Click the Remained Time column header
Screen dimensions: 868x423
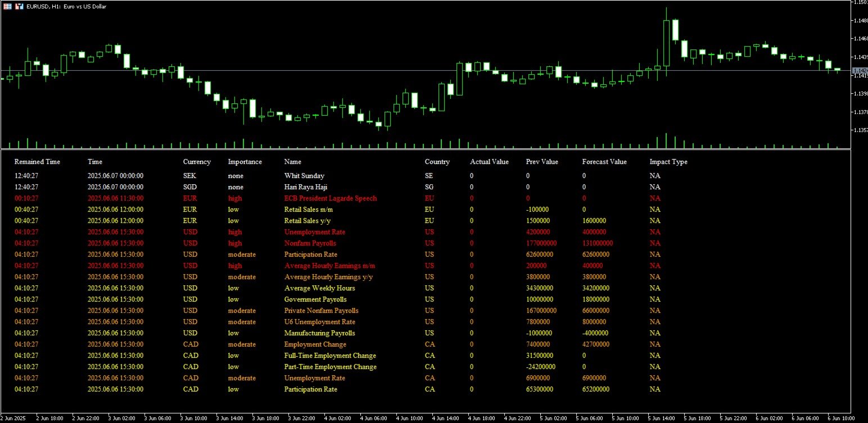(37, 162)
